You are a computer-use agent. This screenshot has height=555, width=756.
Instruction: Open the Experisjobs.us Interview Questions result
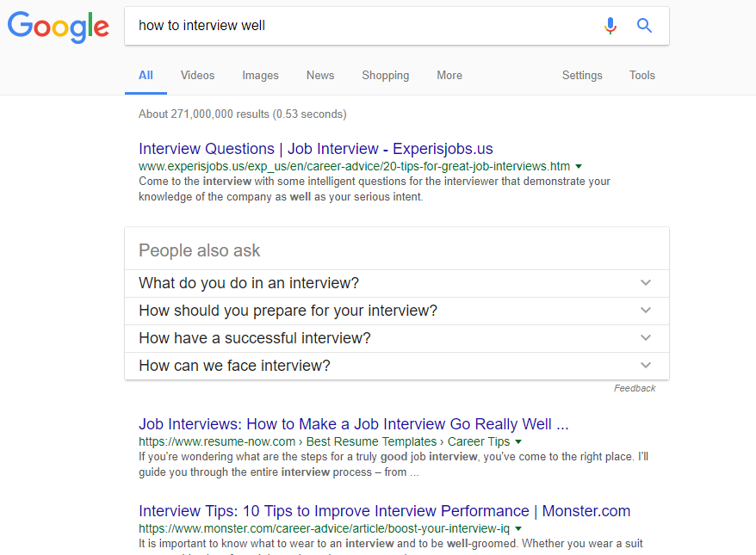[x=316, y=149]
